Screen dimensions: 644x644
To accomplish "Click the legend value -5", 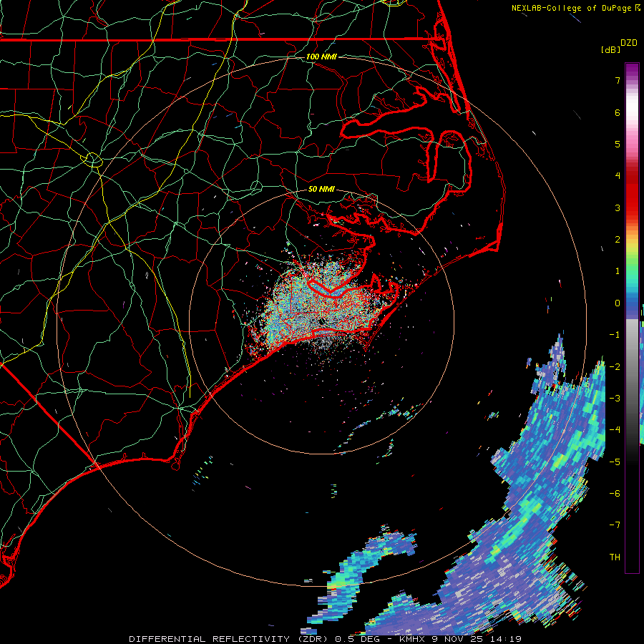I will pos(615,462).
